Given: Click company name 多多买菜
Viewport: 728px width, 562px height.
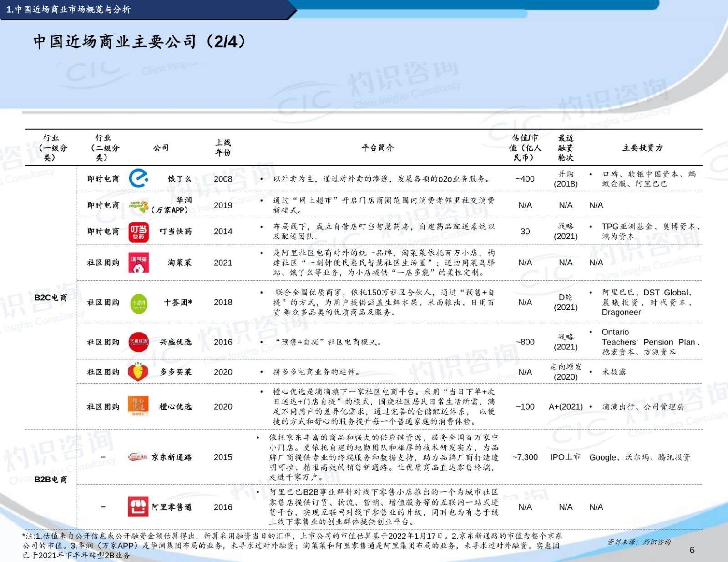Looking at the screenshot, I should click(176, 372).
